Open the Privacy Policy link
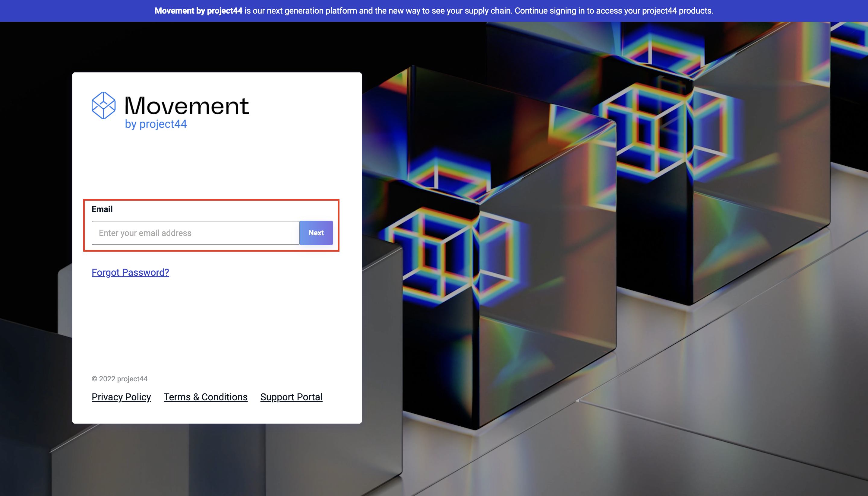This screenshot has height=496, width=868. tap(121, 397)
